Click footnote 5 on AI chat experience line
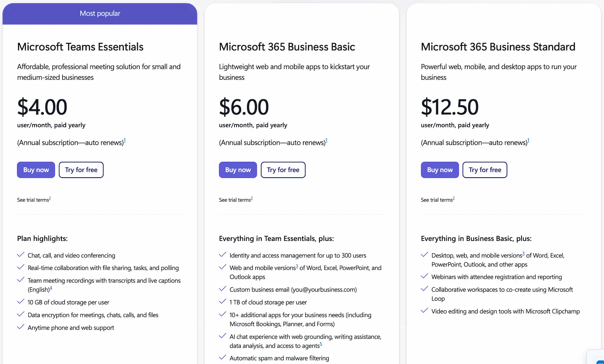The height and width of the screenshot is (364, 604). click(x=321, y=344)
